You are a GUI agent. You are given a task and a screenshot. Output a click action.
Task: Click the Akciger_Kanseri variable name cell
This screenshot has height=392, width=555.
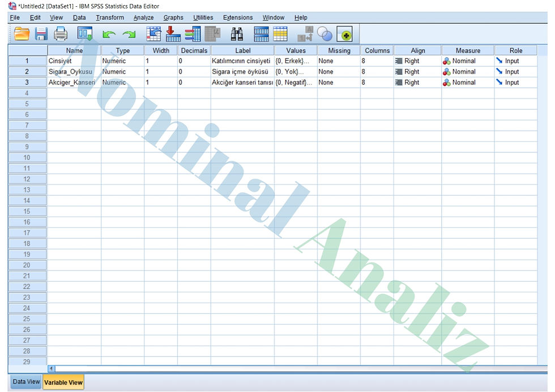pyautogui.click(x=74, y=83)
